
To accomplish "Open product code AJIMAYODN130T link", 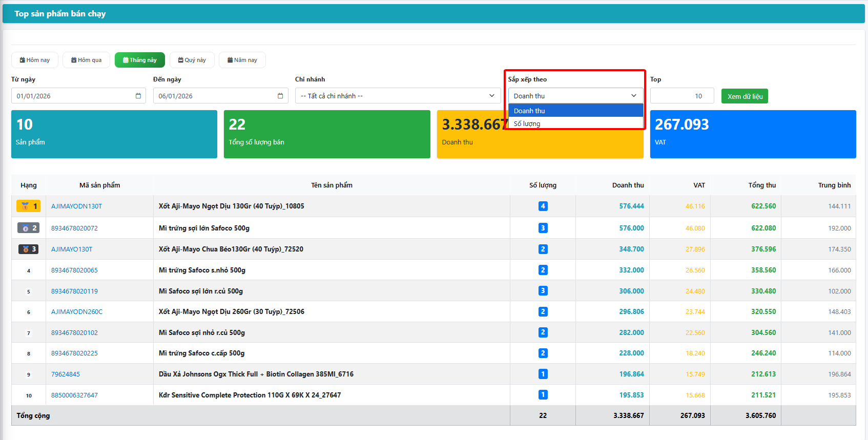I will [76, 206].
